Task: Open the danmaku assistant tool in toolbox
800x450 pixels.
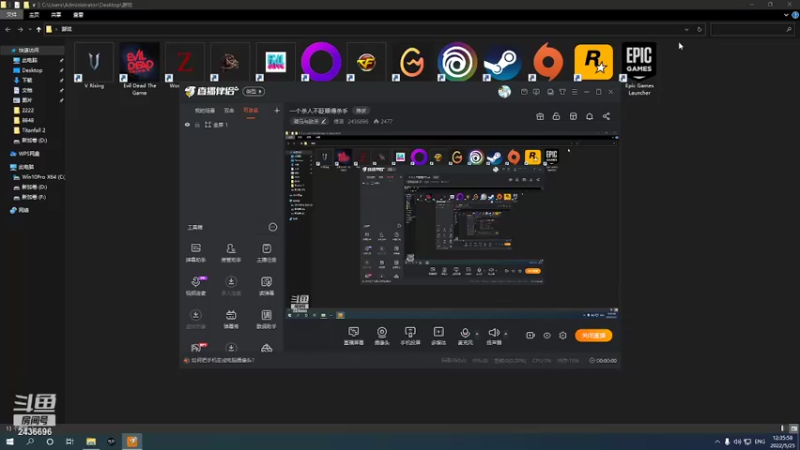Action: point(195,253)
